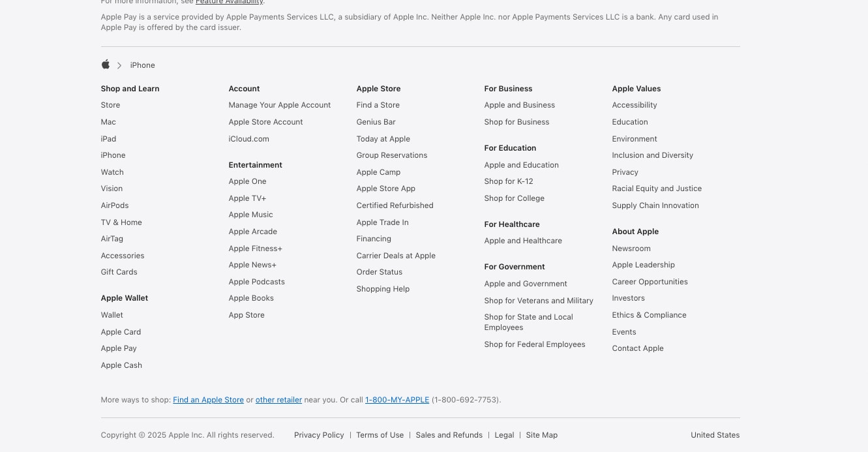The width and height of the screenshot is (868, 452).
Task: Click Shop for Federal Employees
Action: 535,344
